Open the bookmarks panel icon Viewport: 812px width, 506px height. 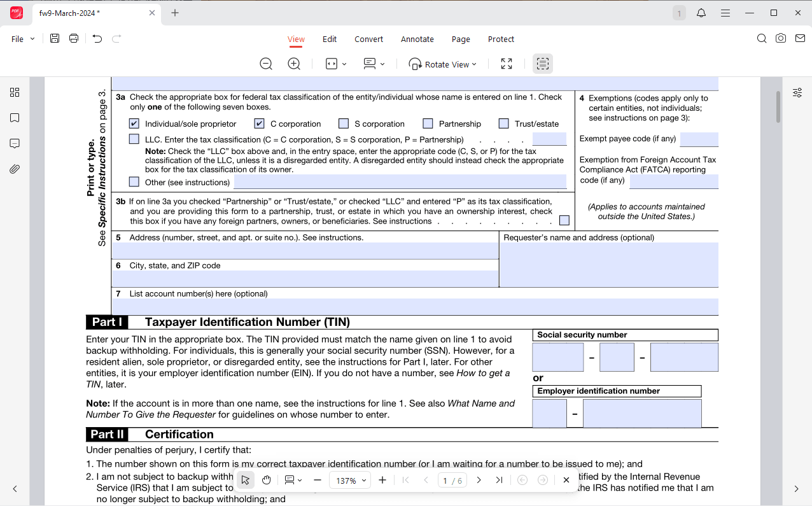click(x=15, y=118)
